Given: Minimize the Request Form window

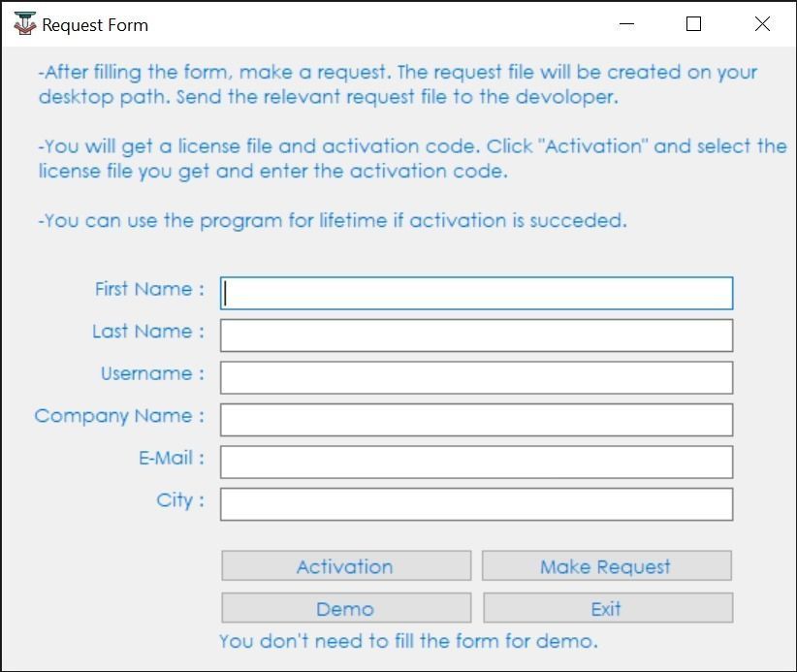Looking at the screenshot, I should (x=625, y=24).
